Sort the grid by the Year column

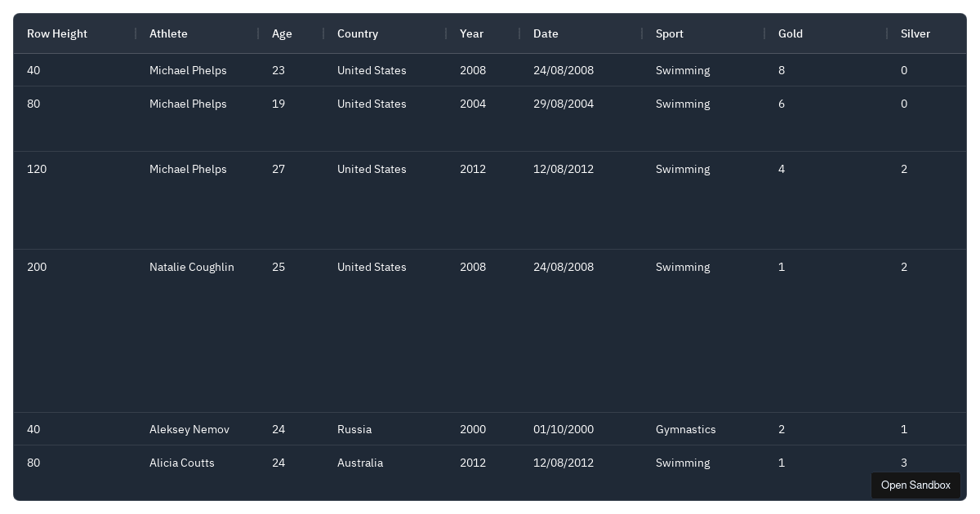(x=472, y=33)
